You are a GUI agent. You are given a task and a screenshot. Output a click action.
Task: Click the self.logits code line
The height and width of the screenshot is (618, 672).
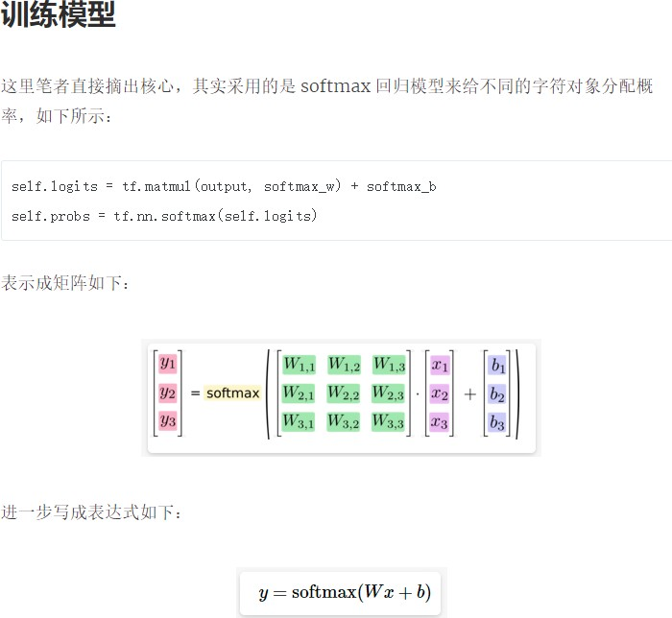click(x=224, y=186)
